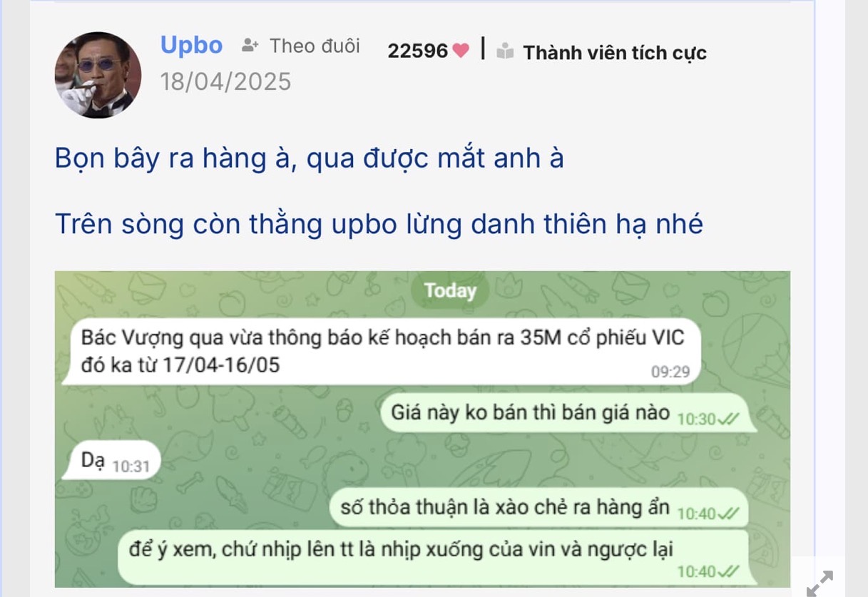
Task: Click the 'Trên sòng còn thằng upbo' text line
Action: [379, 224]
